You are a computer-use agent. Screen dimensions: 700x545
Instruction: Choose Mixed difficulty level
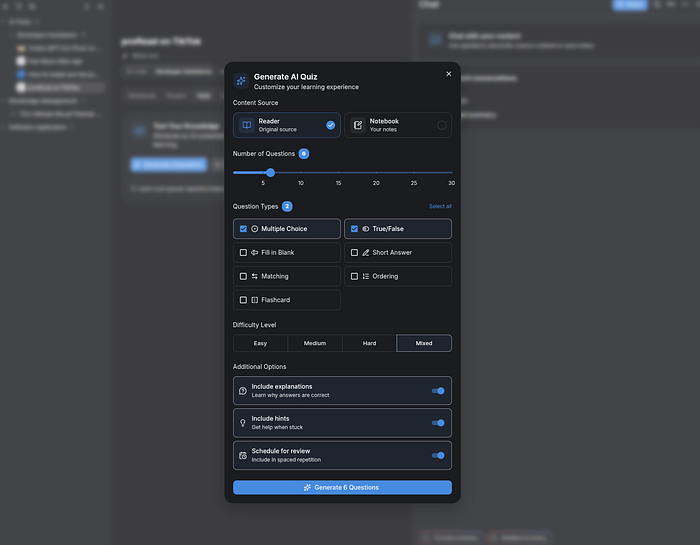pyautogui.click(x=424, y=343)
